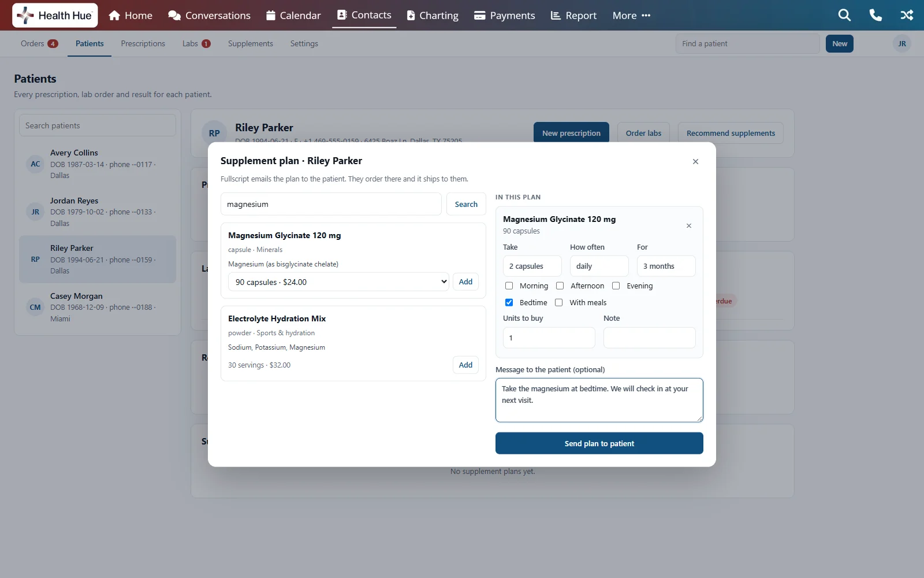Click the JR user avatar
924x578 pixels.
(x=901, y=44)
